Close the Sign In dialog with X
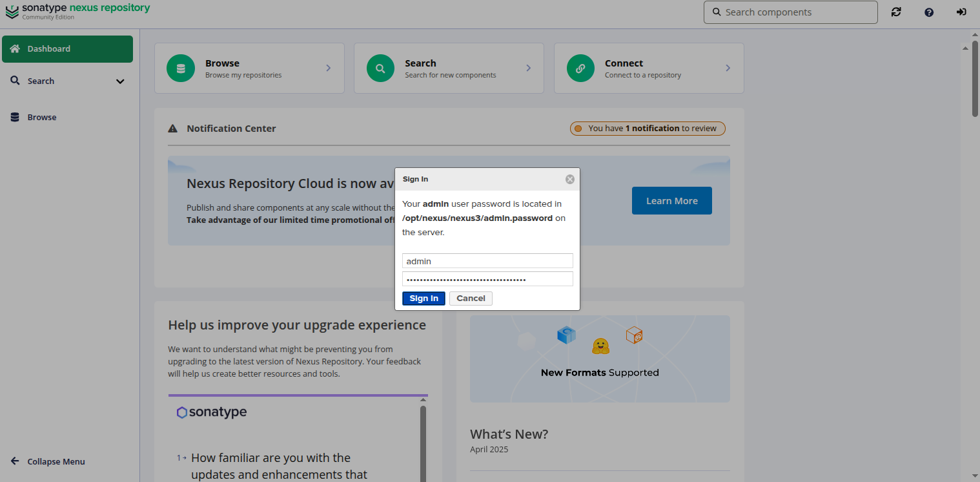 coord(569,180)
